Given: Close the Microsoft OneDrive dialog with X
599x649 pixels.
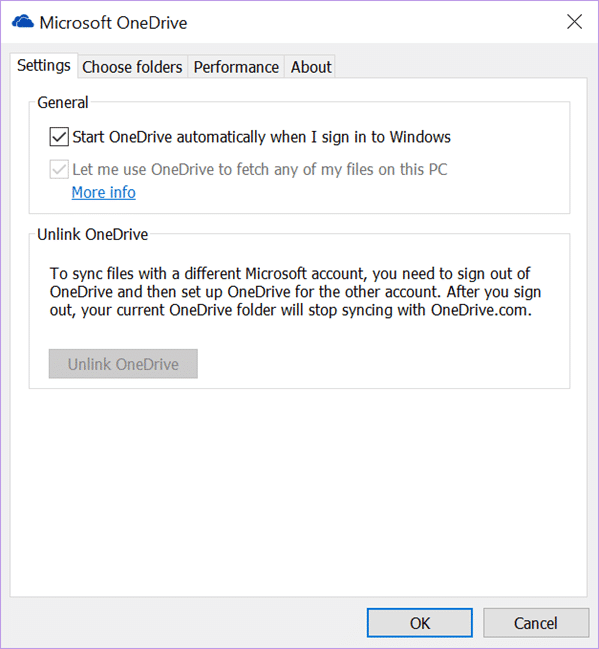Looking at the screenshot, I should point(575,22).
